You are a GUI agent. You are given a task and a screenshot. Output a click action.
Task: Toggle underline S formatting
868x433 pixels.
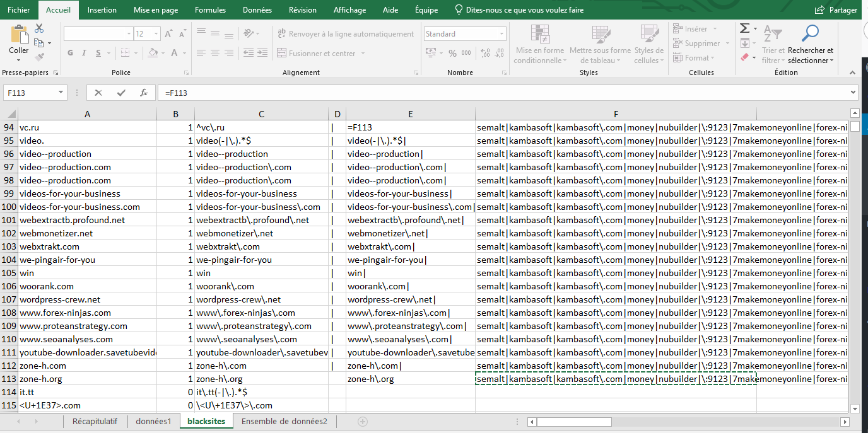tap(98, 53)
